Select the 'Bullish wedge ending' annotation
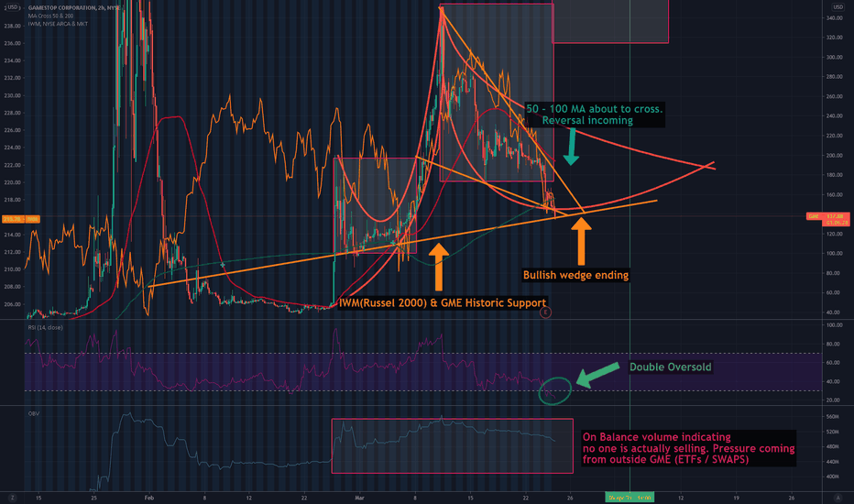The image size is (854, 504). [575, 275]
